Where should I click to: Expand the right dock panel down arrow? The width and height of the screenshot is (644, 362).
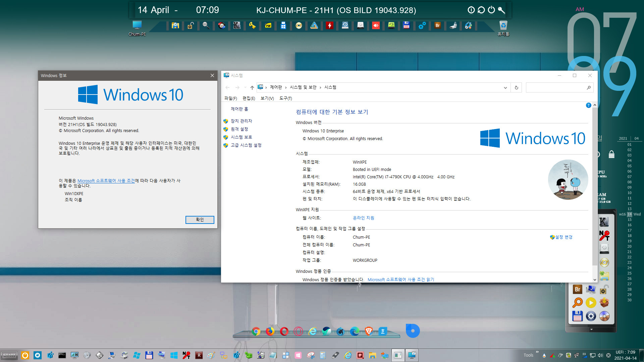click(591, 329)
